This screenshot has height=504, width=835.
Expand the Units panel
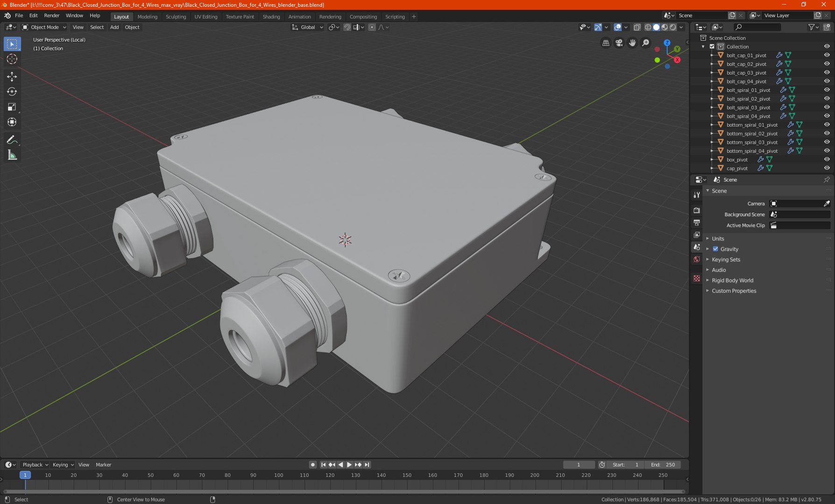tap(718, 238)
